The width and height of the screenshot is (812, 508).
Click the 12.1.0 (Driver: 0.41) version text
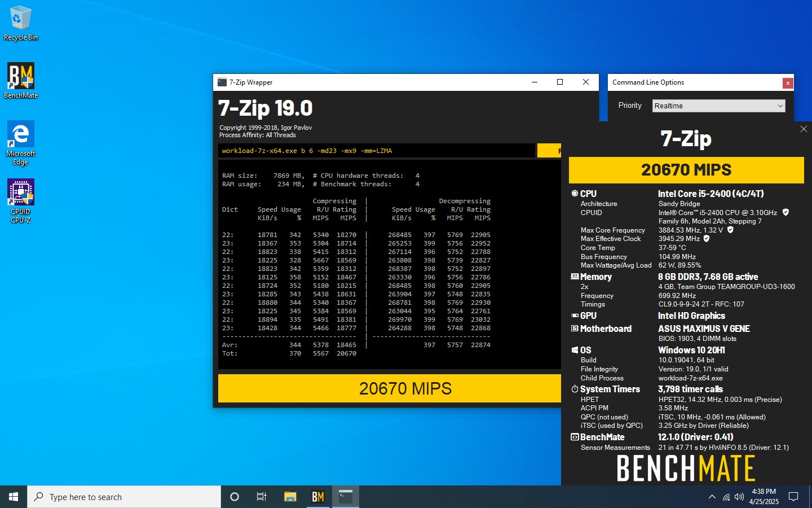pyautogui.click(x=695, y=437)
